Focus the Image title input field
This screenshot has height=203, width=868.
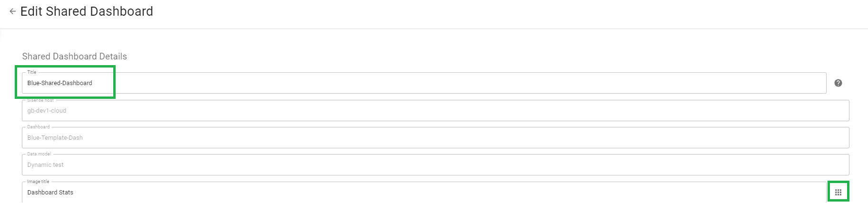tap(424, 193)
